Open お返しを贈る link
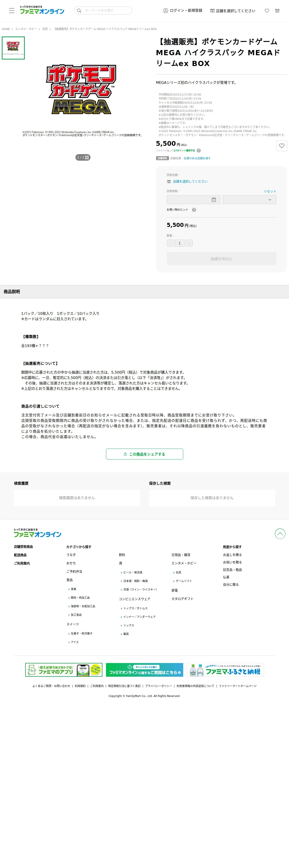 tap(233, 555)
